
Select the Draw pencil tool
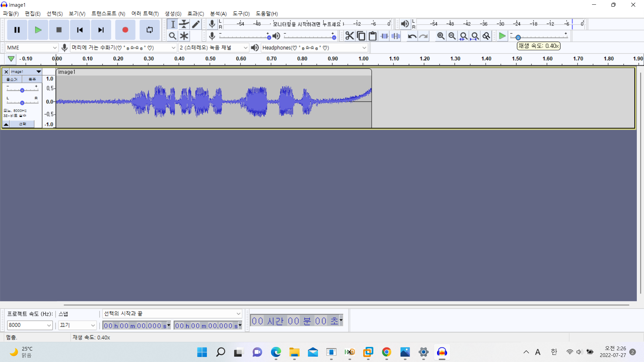point(196,24)
